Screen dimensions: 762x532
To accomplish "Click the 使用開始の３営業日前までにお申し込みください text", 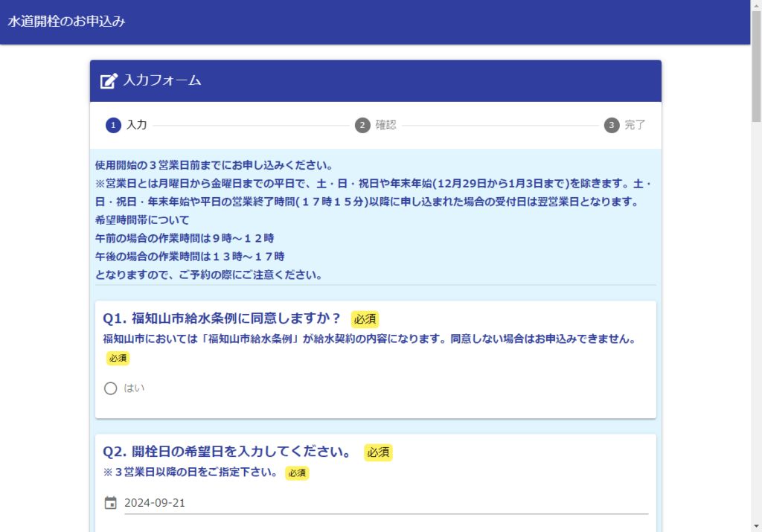I will 215,165.
